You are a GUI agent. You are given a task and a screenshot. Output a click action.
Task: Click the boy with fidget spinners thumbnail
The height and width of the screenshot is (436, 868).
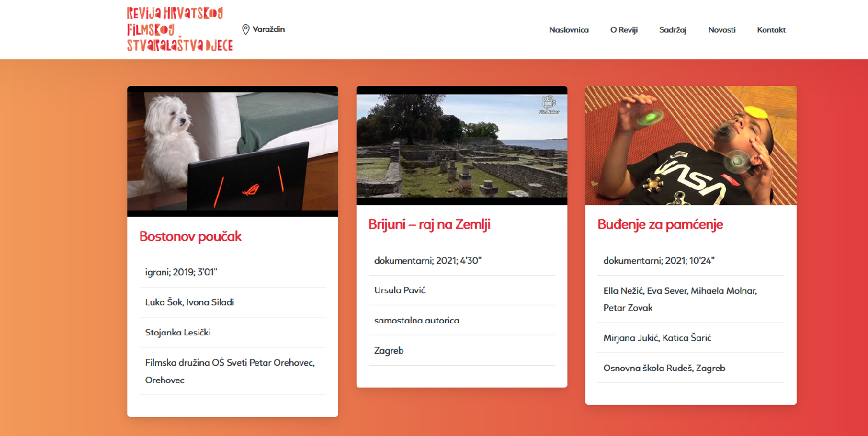click(x=690, y=145)
